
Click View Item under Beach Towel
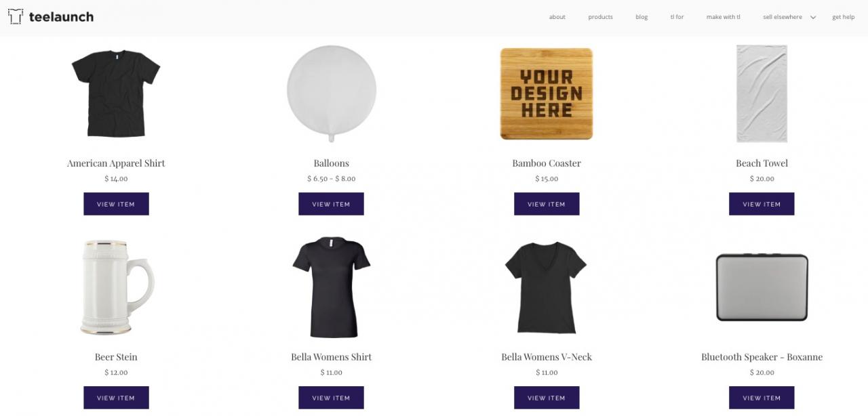[x=762, y=204]
